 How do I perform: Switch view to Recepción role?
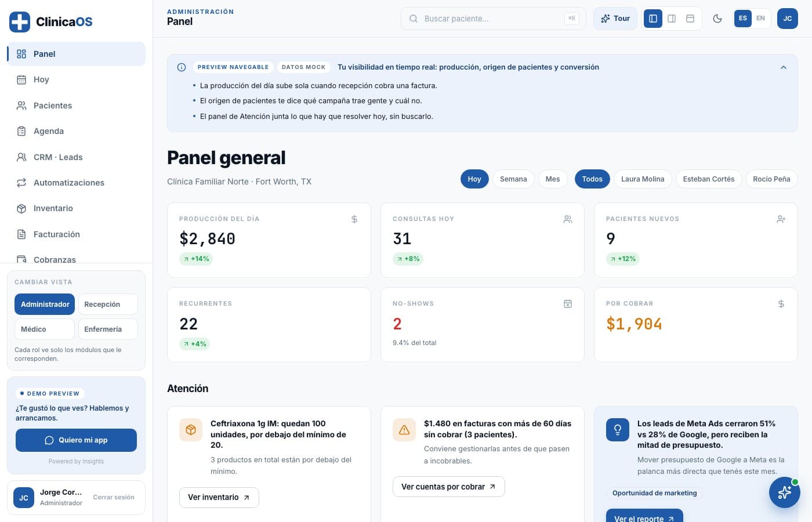coord(108,304)
